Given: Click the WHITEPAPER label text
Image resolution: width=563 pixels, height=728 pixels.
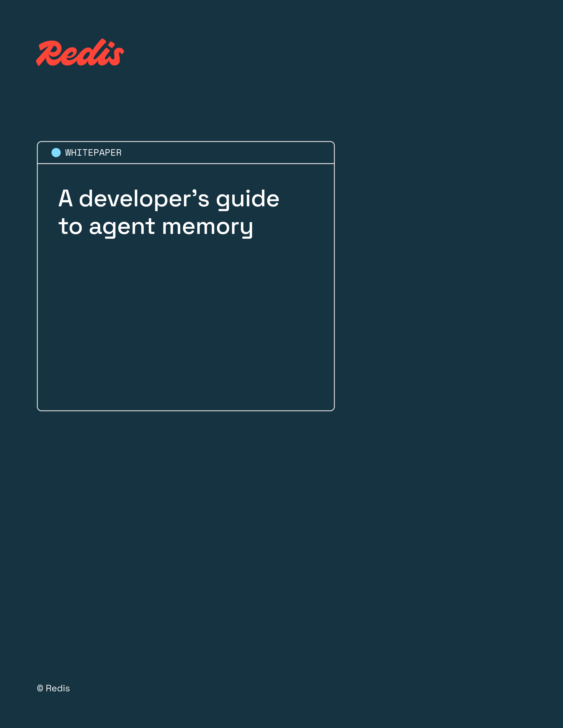Looking at the screenshot, I should pyautogui.click(x=93, y=153).
